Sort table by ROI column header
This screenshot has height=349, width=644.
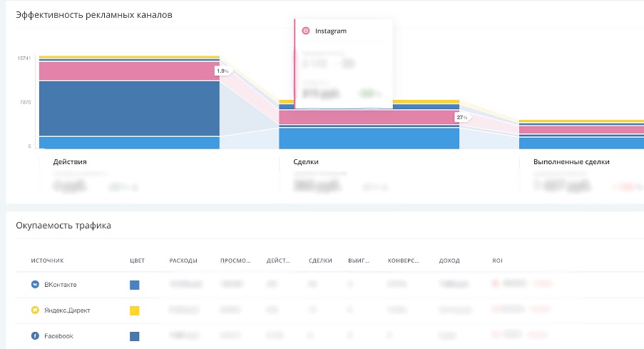click(497, 261)
